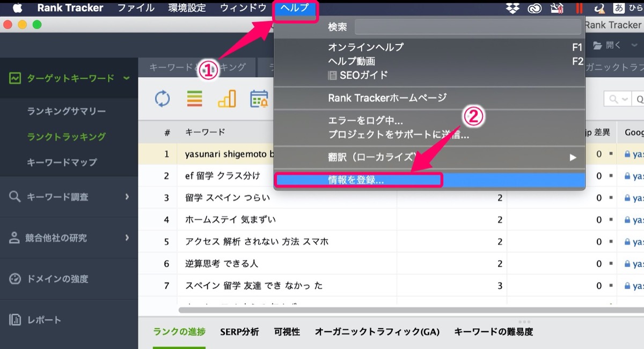This screenshot has width=644, height=349.
Task: Select the row アクセス 解析 されない 方法 スマホ
Action: (391, 242)
